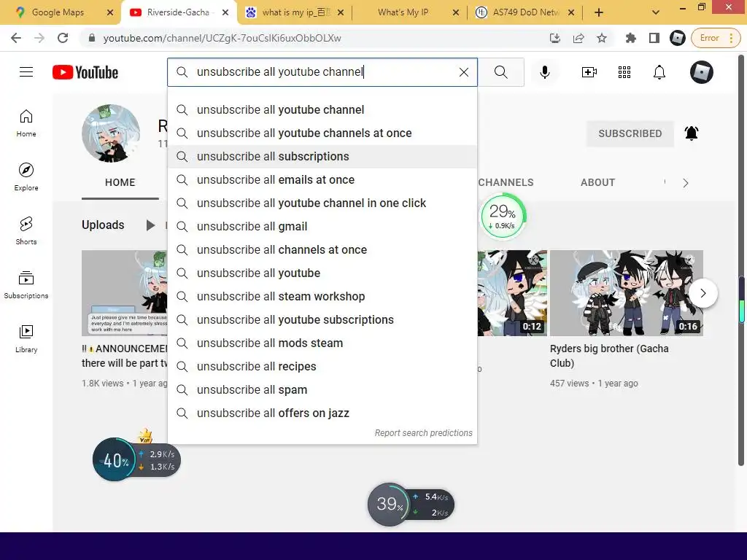Image resolution: width=747 pixels, height=560 pixels.
Task: Play all uploads with play icon
Action: (x=150, y=225)
